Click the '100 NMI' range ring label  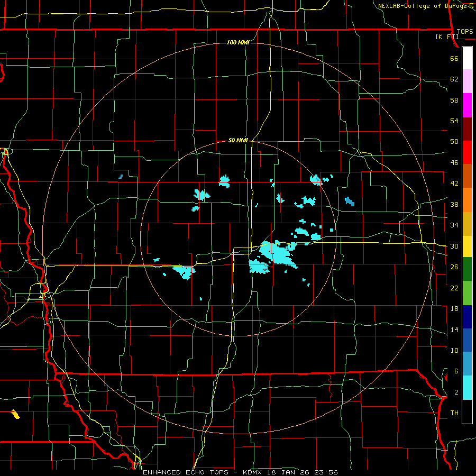[x=238, y=42]
